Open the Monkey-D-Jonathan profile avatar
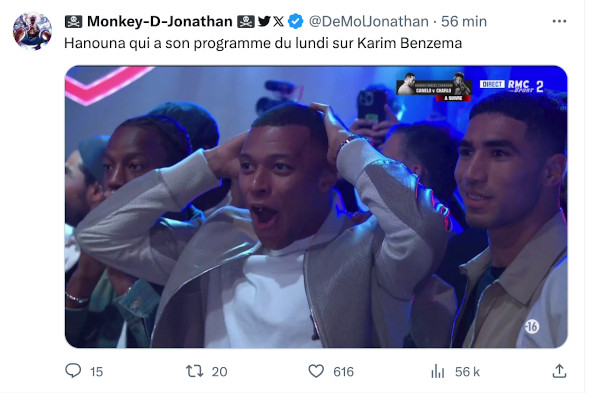Screen dimensions: 600x393 33,31
